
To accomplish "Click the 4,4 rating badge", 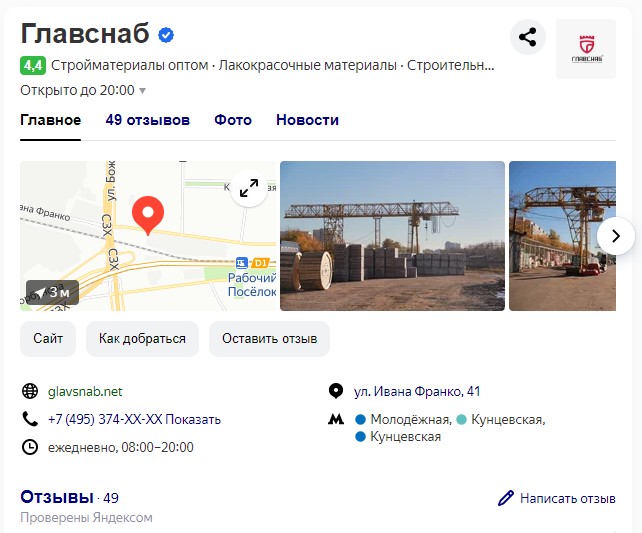I will point(33,65).
